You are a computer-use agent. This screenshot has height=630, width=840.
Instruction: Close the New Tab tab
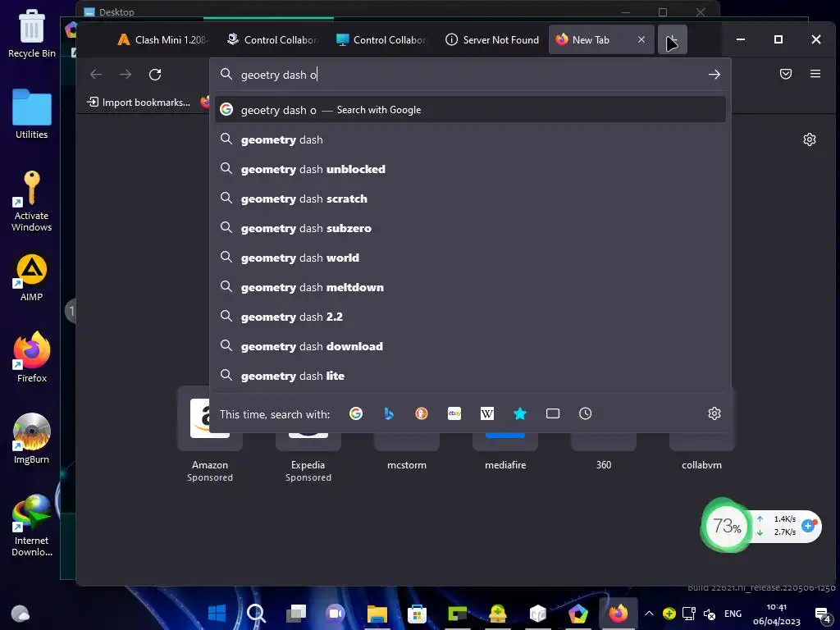(641, 39)
